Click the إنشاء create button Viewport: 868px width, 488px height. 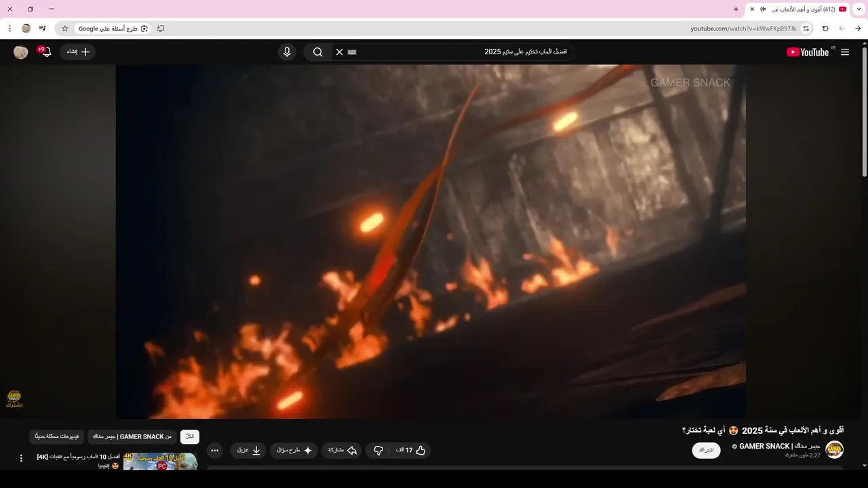point(77,52)
